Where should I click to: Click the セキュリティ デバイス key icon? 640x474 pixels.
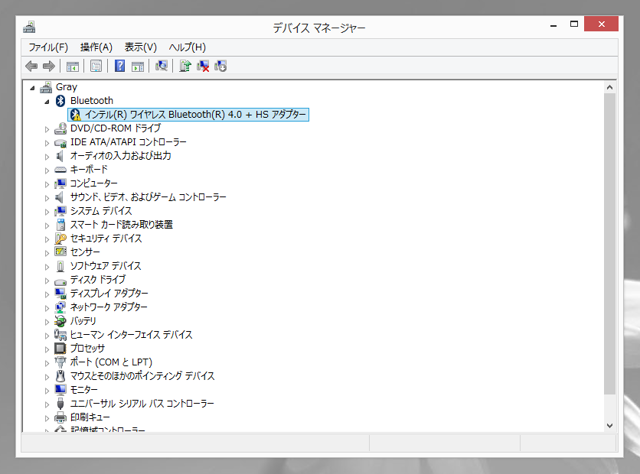[60, 238]
